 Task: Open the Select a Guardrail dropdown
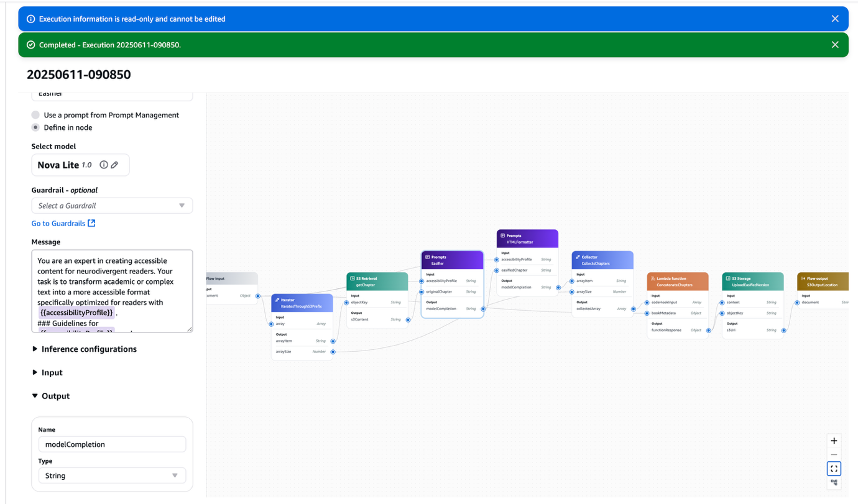pyautogui.click(x=112, y=204)
